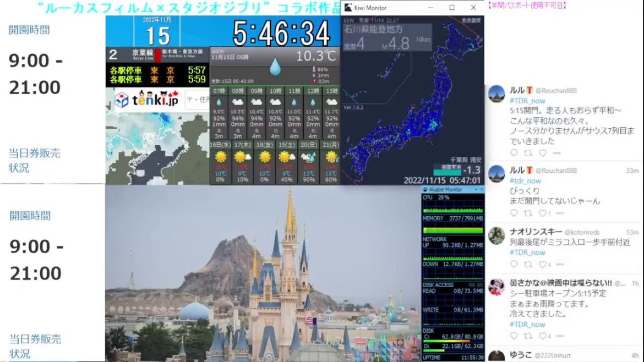Open the #TDR_now hashtag link
The height and width of the screenshot is (362, 644).
[x=527, y=101]
